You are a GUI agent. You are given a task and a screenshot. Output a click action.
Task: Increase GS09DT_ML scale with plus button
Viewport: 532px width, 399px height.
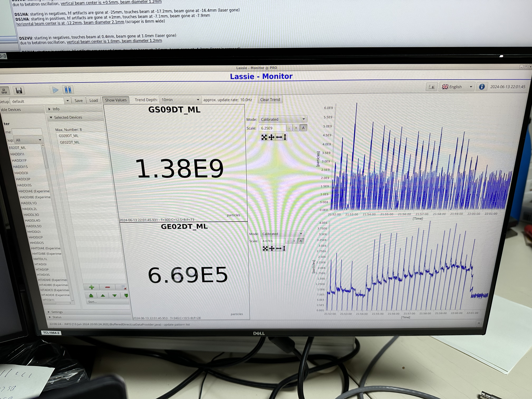[x=296, y=128]
